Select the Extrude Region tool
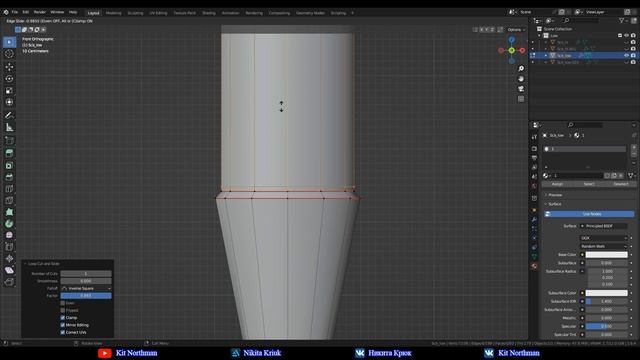Image resolution: width=640 pixels, height=360 pixels. coord(9,153)
